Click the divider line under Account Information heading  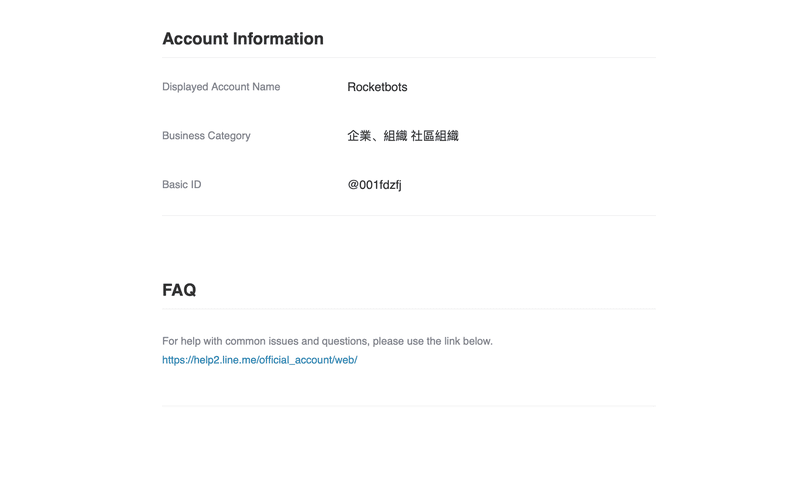pos(408,58)
